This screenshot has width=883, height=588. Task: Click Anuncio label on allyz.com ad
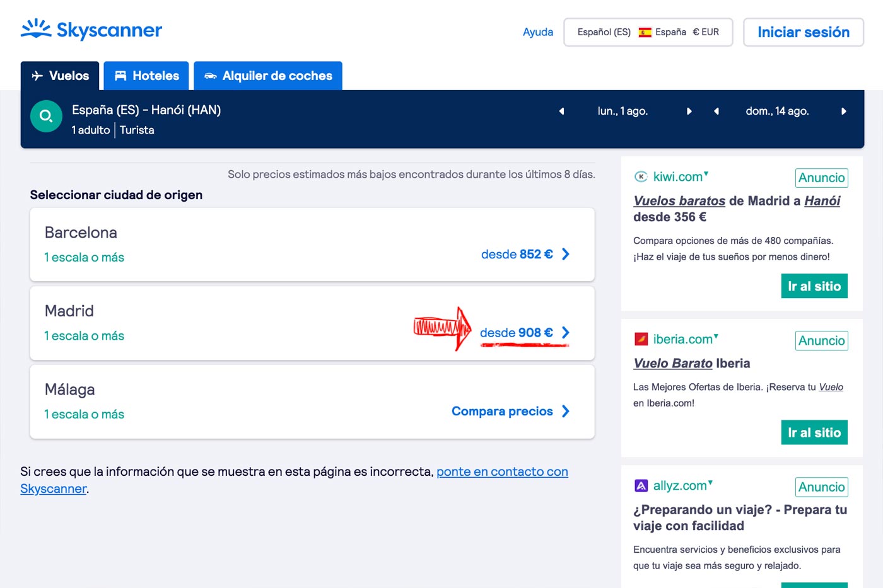(822, 487)
